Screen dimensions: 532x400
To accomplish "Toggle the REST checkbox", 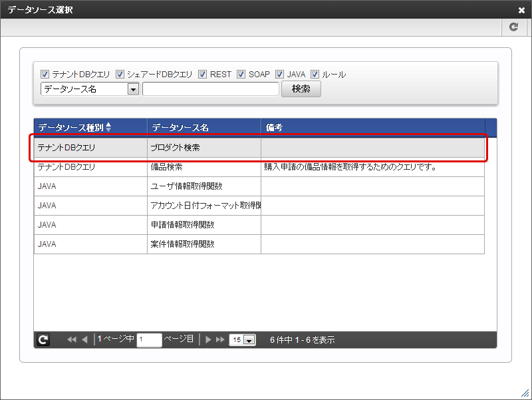I will [203, 75].
